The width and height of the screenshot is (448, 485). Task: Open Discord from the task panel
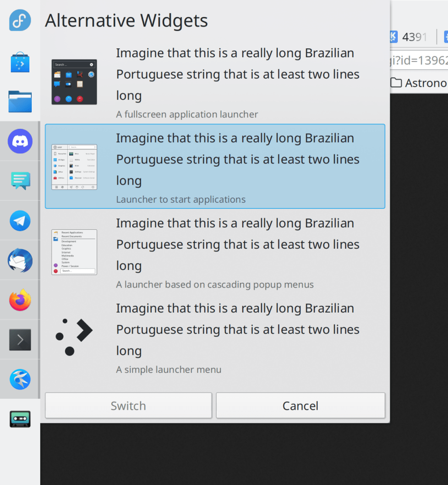click(20, 141)
